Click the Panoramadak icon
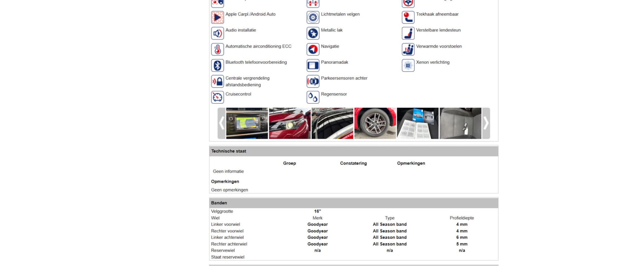This screenshot has height=266, width=644. pos(313,65)
